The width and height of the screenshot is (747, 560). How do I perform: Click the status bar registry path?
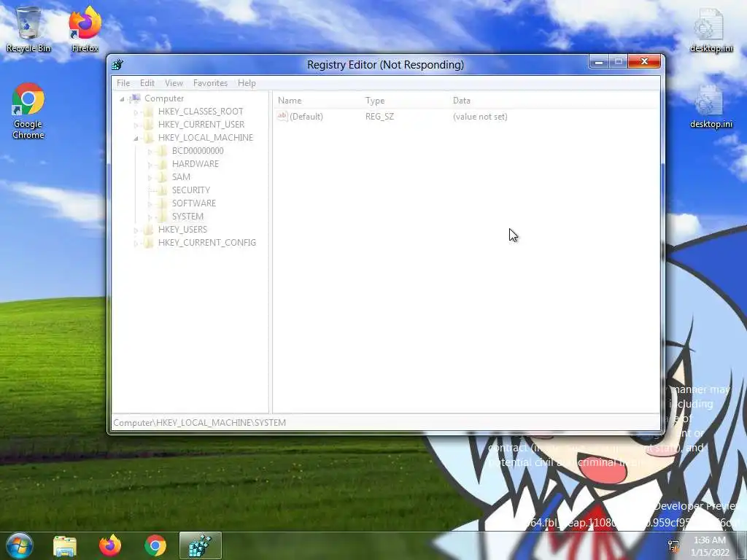click(200, 423)
